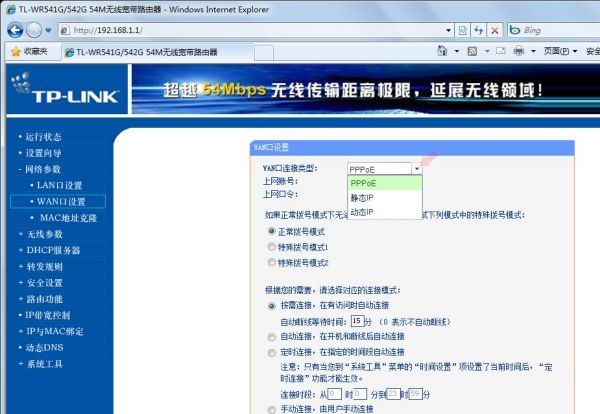Screen dimensions: 600x414
Task: Select 手动连接 radio button
Action: click(x=272, y=409)
